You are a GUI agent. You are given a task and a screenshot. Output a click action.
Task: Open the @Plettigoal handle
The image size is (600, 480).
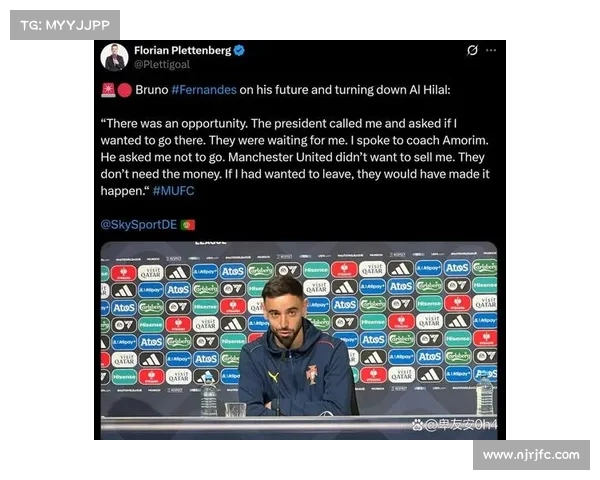point(162,64)
